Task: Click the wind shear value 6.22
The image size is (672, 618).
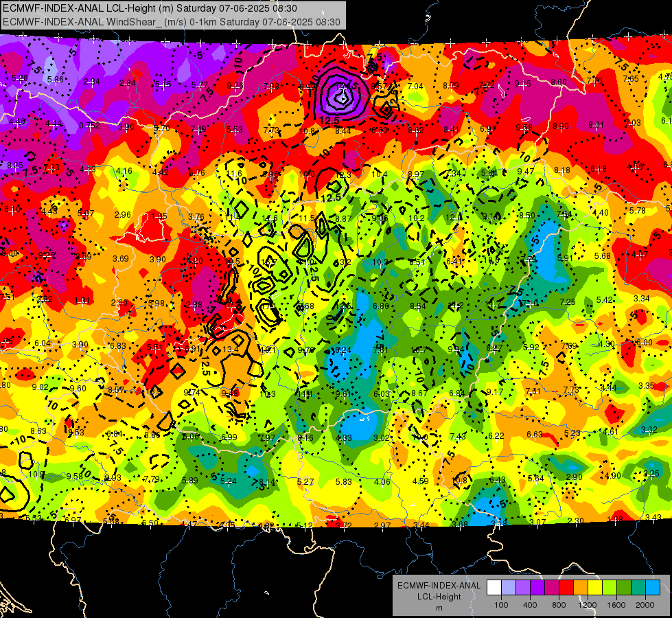Action: (496, 436)
